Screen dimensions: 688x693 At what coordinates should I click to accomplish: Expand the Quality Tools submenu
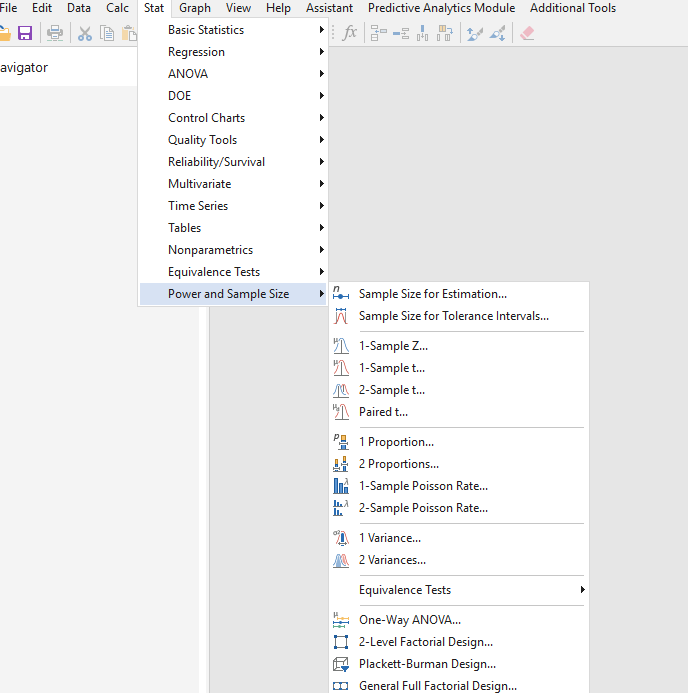point(232,140)
